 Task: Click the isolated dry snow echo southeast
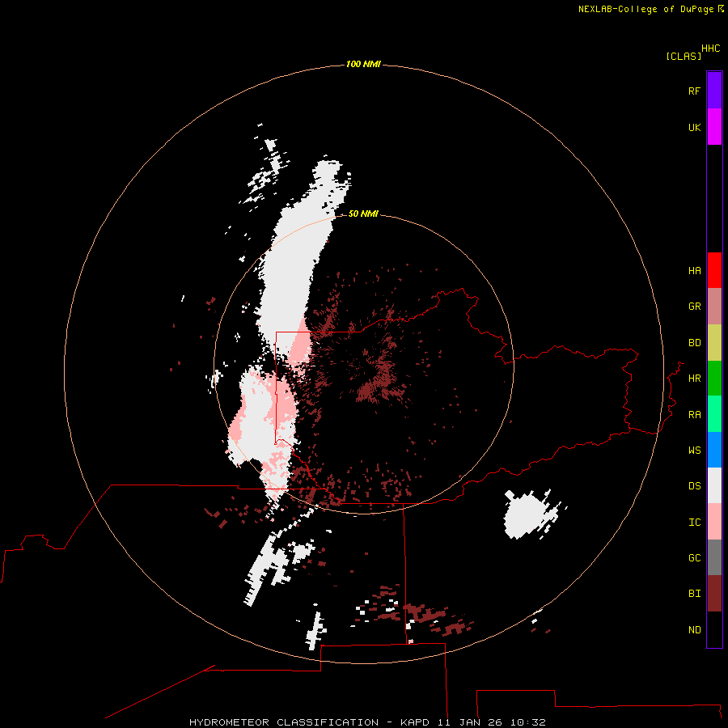pyautogui.click(x=527, y=515)
